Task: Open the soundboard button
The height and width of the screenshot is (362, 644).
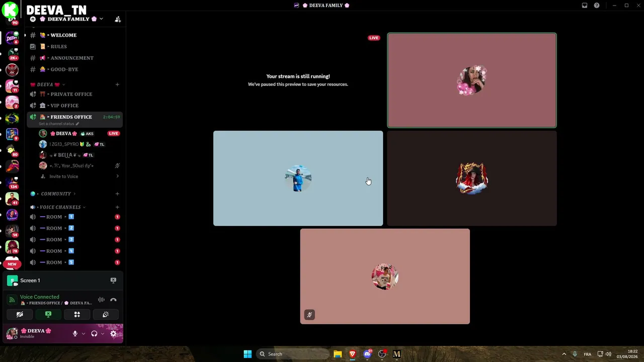Action: coord(106,314)
